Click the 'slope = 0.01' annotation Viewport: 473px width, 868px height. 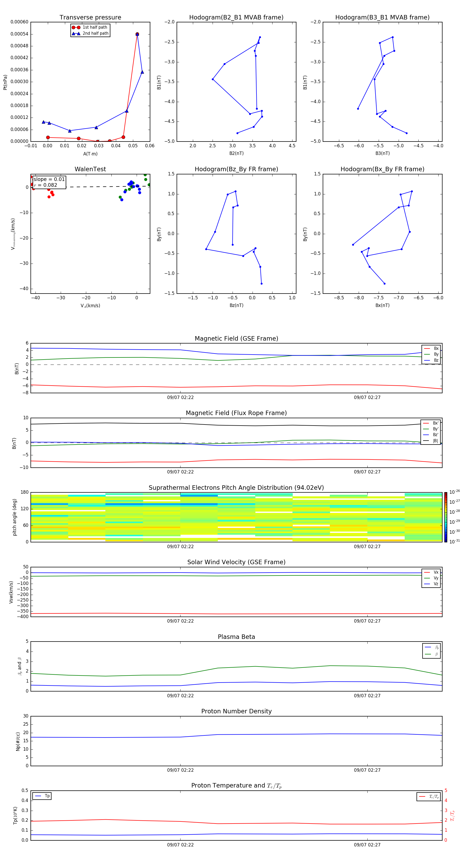(x=49, y=179)
